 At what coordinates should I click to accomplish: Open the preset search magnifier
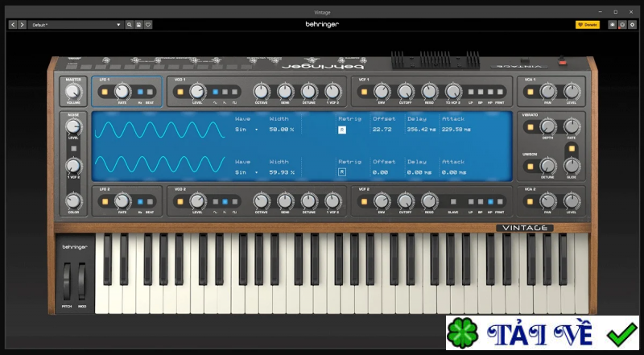point(130,25)
